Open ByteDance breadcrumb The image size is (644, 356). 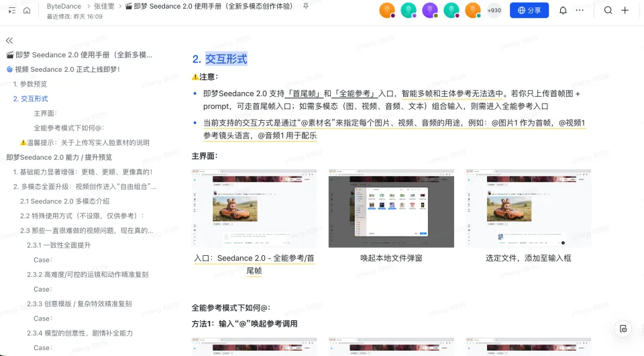64,6
